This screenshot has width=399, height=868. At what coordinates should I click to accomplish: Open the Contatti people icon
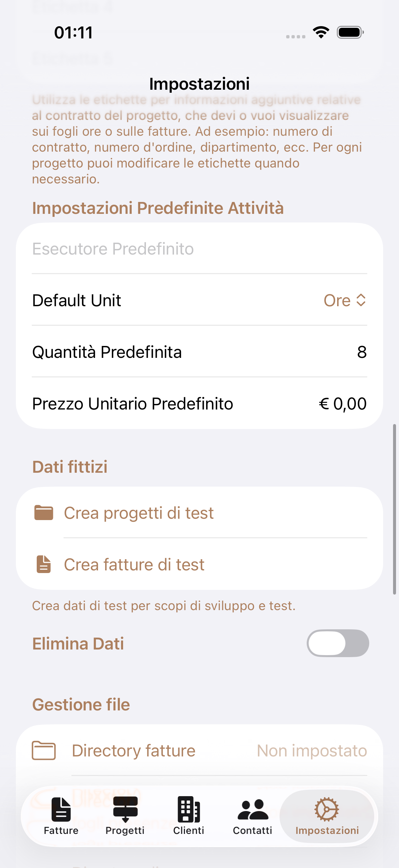click(252, 809)
